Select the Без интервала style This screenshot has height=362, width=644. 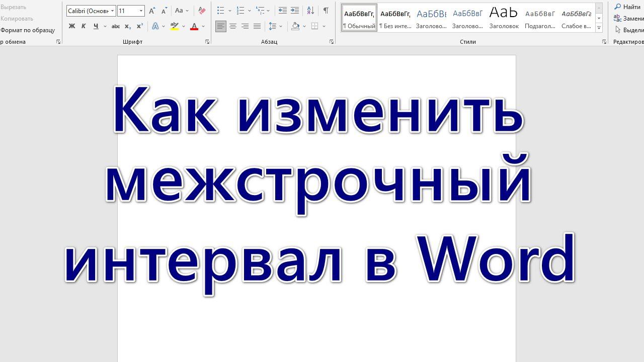(395, 18)
